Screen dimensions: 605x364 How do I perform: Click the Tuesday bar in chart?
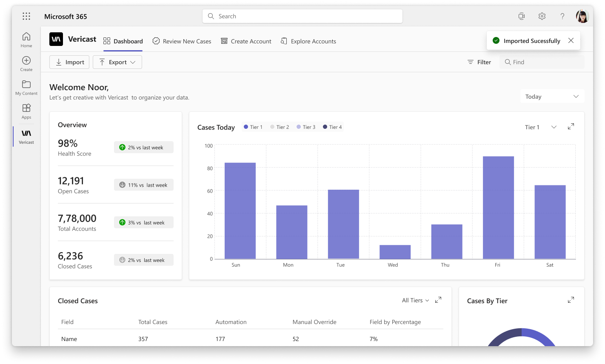tap(343, 224)
